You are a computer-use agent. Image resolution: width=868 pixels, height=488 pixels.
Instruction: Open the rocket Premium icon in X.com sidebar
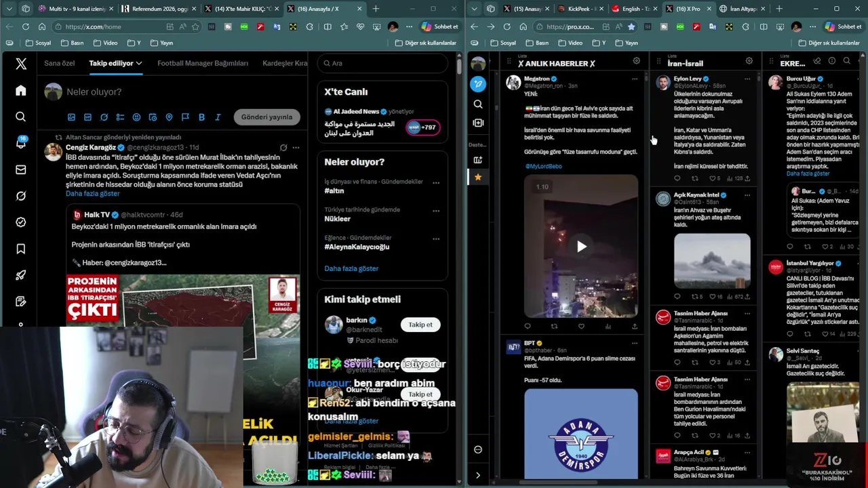click(21, 275)
